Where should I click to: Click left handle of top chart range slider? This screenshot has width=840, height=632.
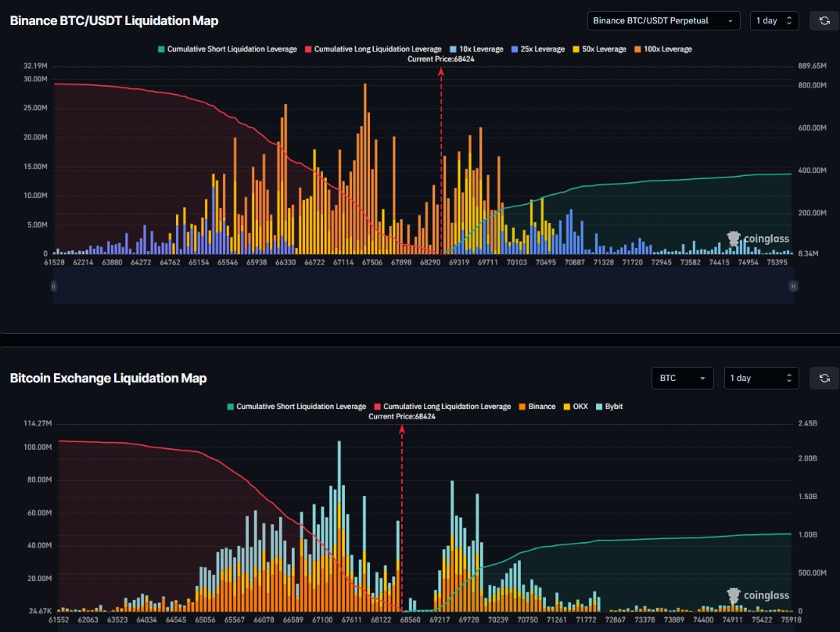(54, 286)
